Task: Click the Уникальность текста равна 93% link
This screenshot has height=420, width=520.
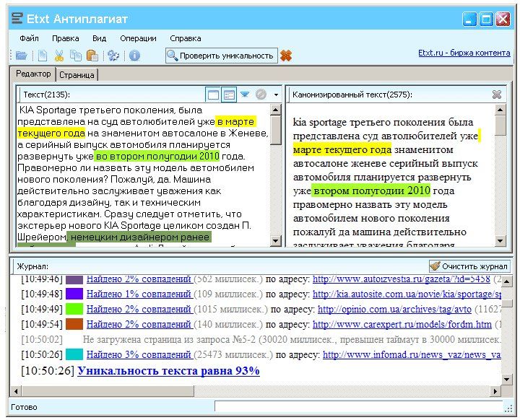Action: click(x=168, y=371)
